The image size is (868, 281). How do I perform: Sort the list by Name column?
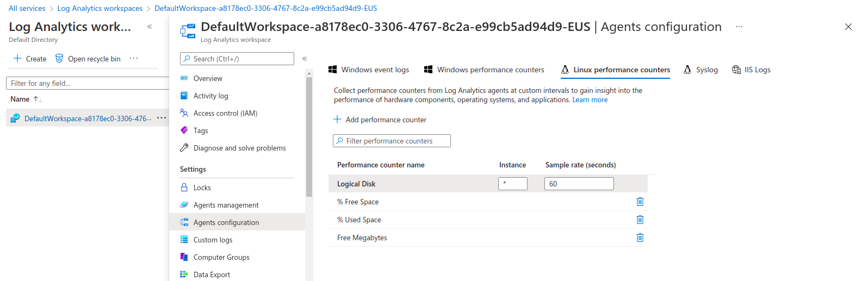[x=26, y=99]
